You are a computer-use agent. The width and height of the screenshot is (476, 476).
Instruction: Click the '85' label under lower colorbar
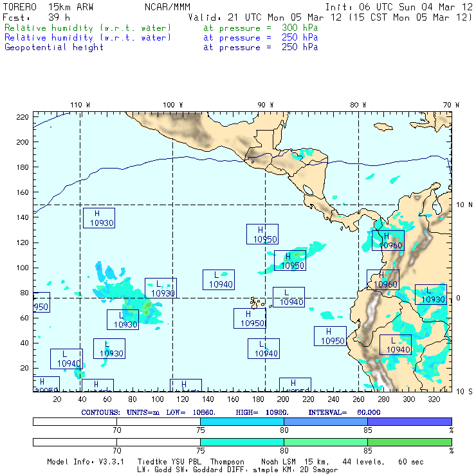[368, 450]
